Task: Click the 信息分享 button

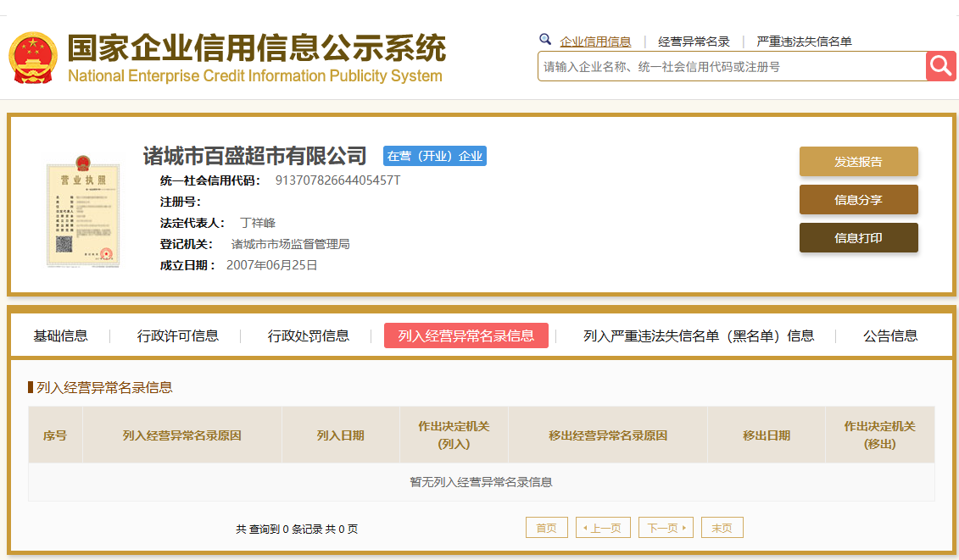Action: [859, 199]
